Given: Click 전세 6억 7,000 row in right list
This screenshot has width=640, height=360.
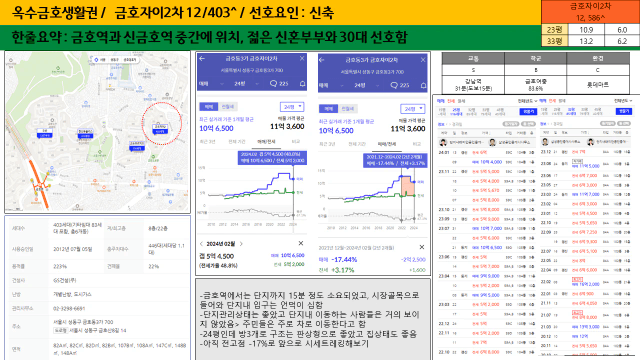Looking at the screenshot, I should coord(585,176).
